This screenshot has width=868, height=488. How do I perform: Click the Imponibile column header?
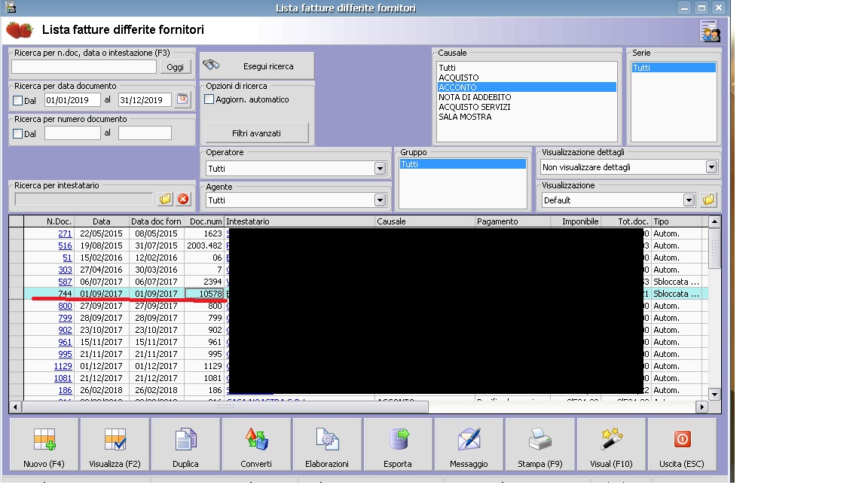(x=576, y=221)
